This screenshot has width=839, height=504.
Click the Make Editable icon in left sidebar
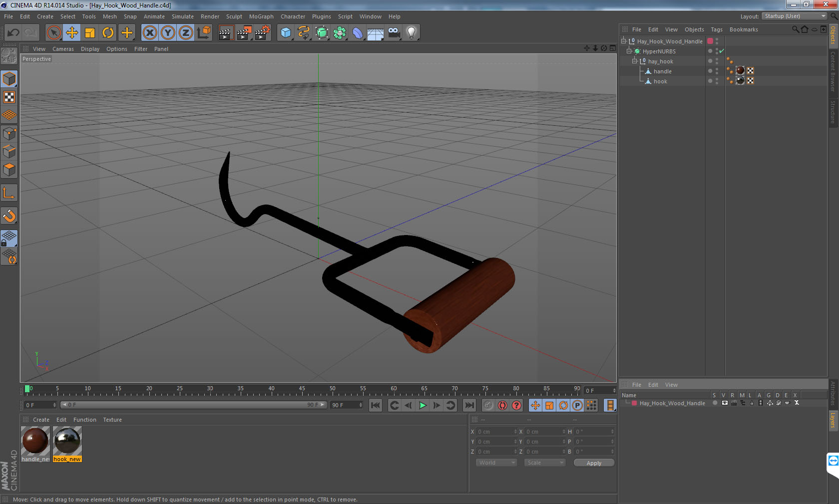coord(9,56)
